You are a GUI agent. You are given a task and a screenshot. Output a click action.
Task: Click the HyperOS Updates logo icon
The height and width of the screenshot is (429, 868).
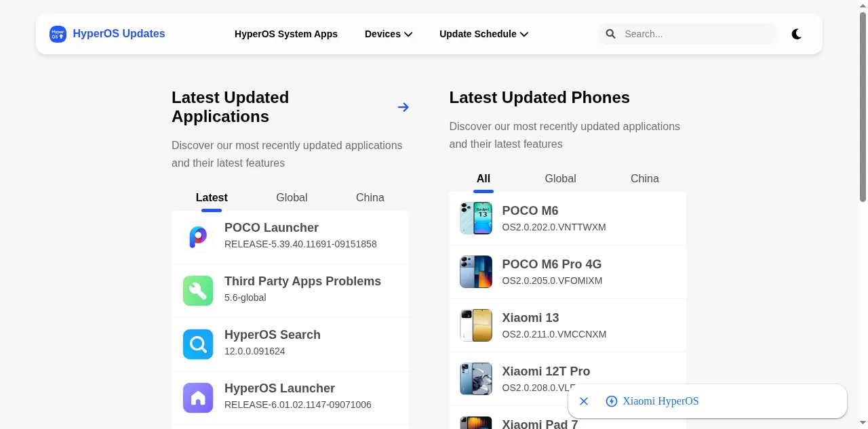58,34
